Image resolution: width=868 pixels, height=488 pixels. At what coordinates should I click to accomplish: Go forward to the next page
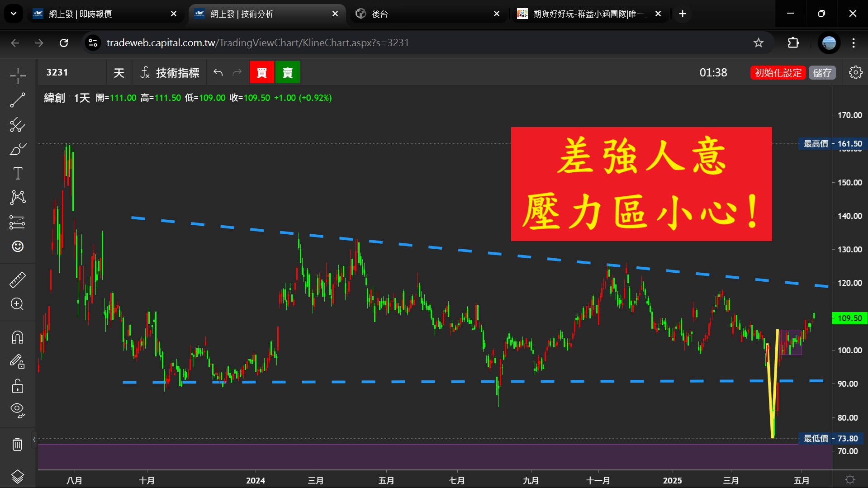tap(39, 43)
